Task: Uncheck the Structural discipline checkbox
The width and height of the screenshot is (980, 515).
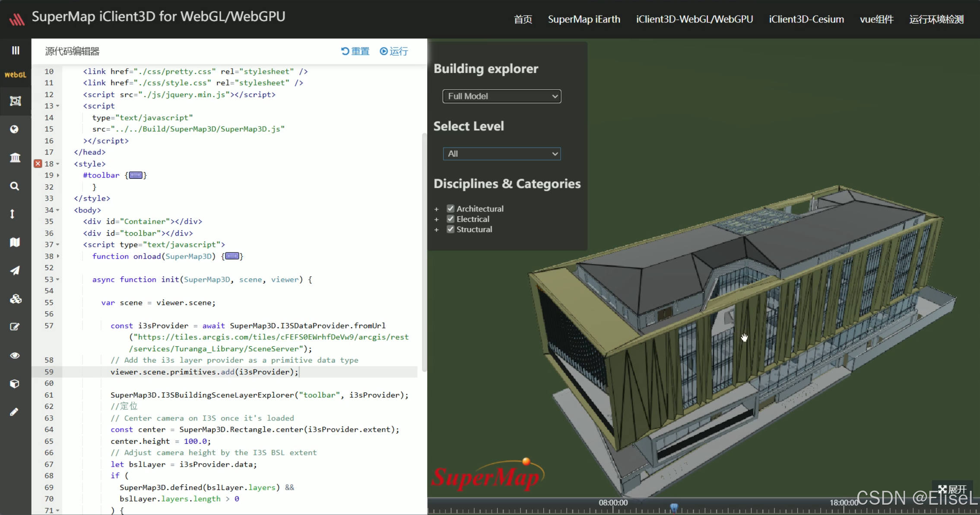Action: coord(450,229)
